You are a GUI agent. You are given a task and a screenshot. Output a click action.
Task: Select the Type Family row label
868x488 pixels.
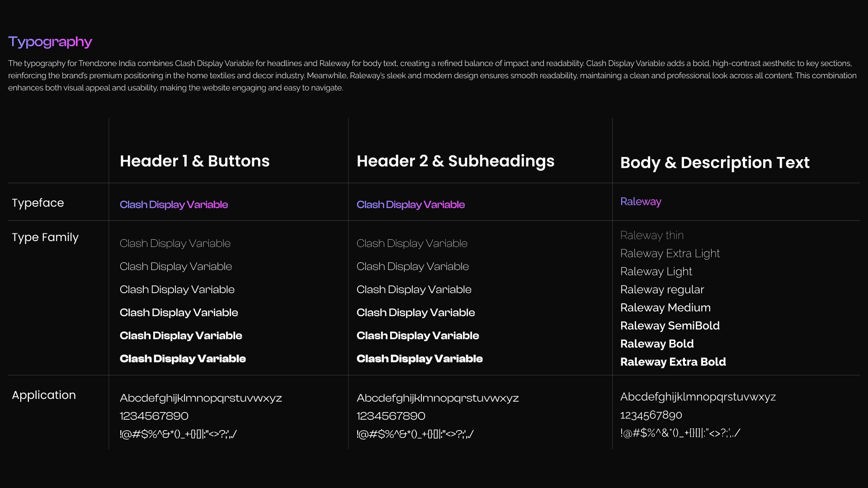point(45,237)
